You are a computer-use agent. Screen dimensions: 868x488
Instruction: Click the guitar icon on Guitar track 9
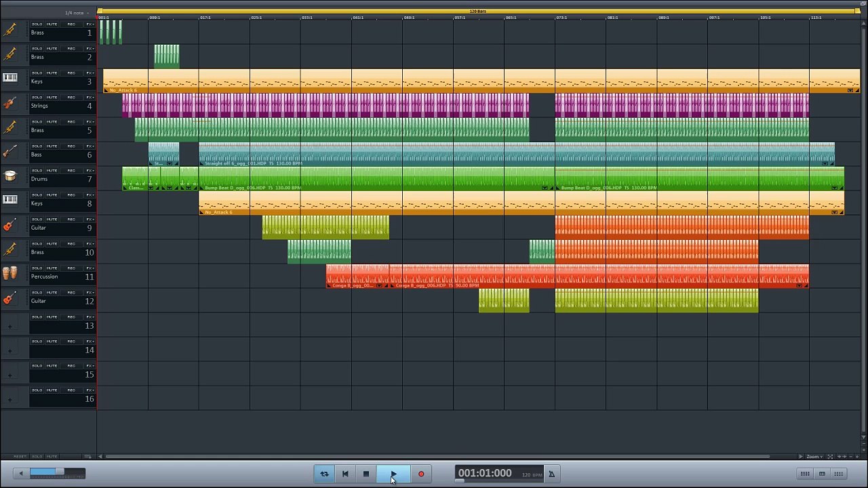point(10,226)
